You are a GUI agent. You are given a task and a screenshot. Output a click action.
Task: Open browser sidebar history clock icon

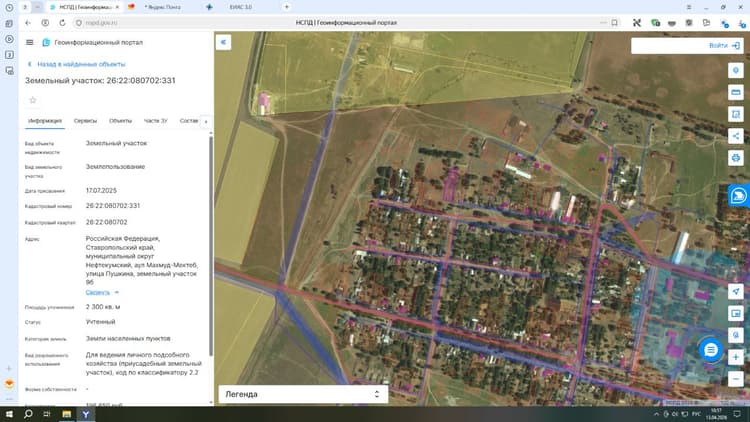[9, 8]
